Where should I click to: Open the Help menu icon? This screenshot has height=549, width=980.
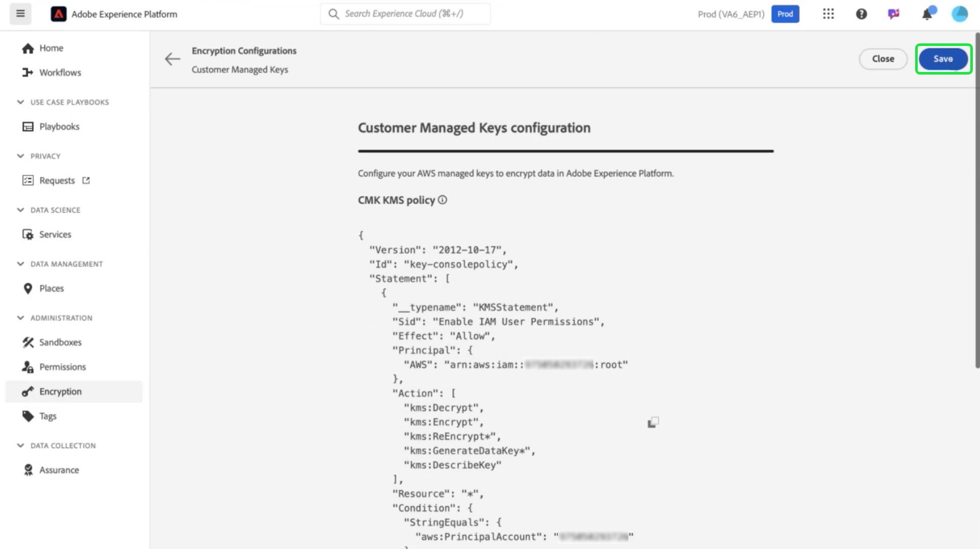[862, 14]
